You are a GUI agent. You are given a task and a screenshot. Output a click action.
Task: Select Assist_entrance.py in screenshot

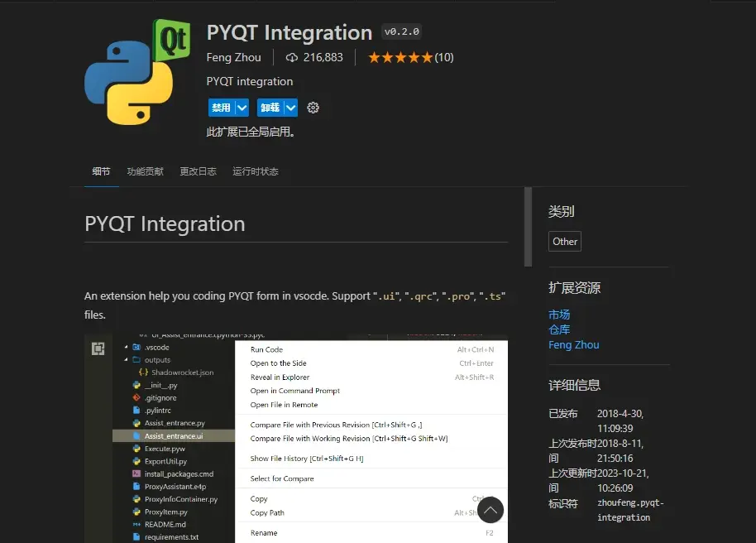click(x=175, y=423)
